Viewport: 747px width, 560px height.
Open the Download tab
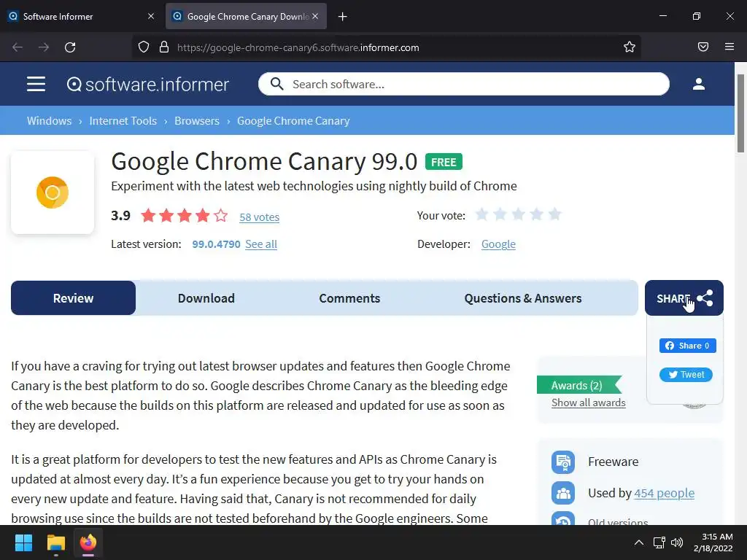click(206, 298)
